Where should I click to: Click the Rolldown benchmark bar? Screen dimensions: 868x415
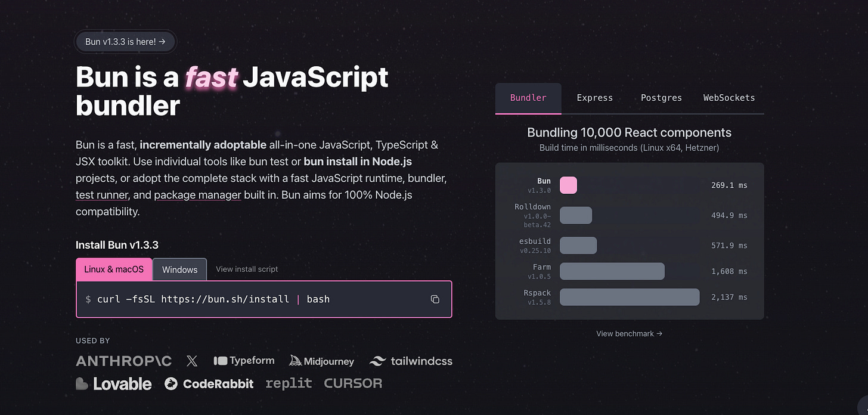(576, 215)
